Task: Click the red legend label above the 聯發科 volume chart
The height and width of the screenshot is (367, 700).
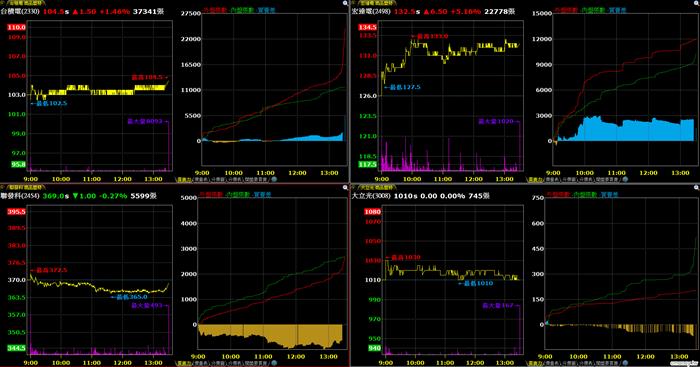Action: click(x=211, y=194)
